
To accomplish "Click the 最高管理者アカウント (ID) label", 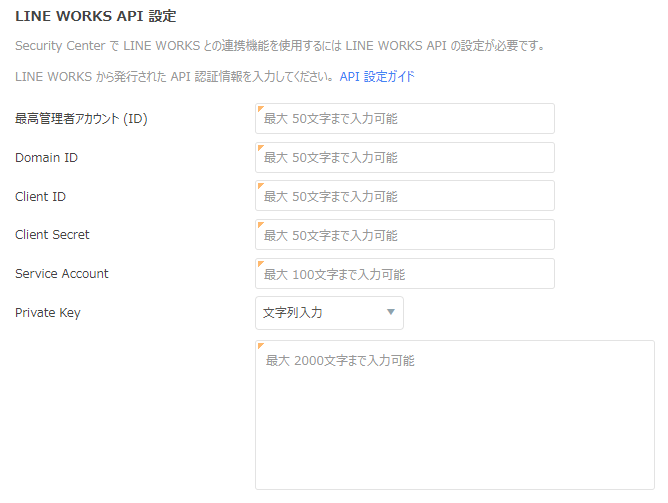I will tap(81, 119).
